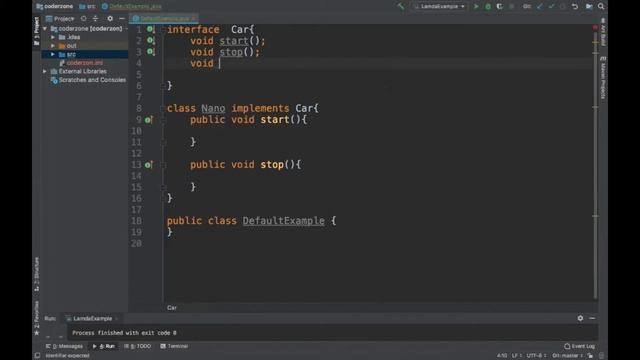Viewport: 640px width, 360px height.
Task: Toggle Favorites tool window side tab
Action: [37, 318]
